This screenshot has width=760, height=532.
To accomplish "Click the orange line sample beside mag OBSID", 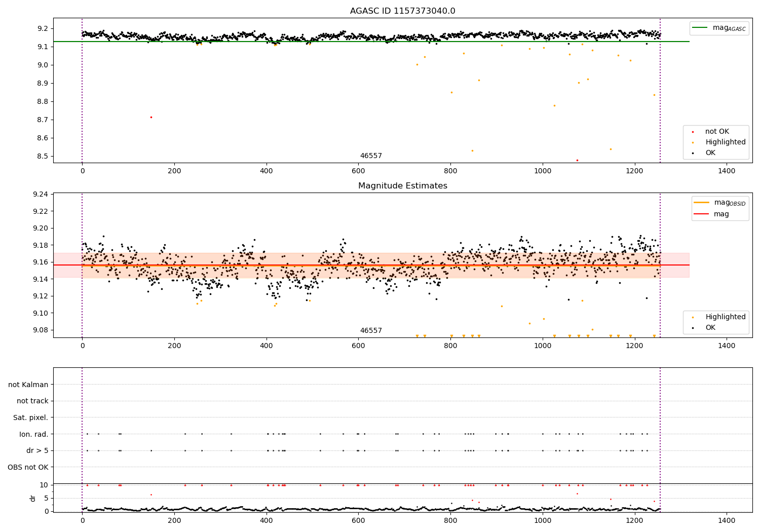I will pos(702,203).
